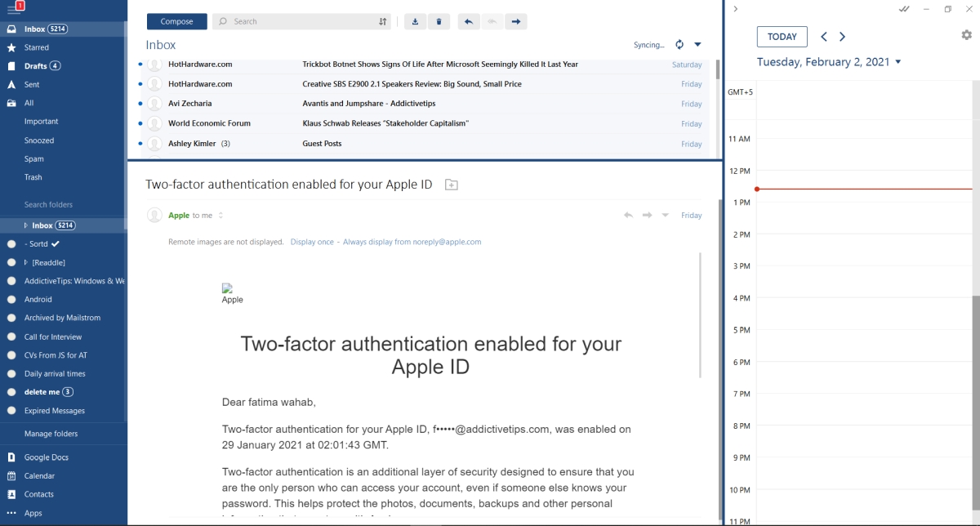Image resolution: width=980 pixels, height=526 pixels.
Task: Click Manage folders
Action: coord(51,434)
